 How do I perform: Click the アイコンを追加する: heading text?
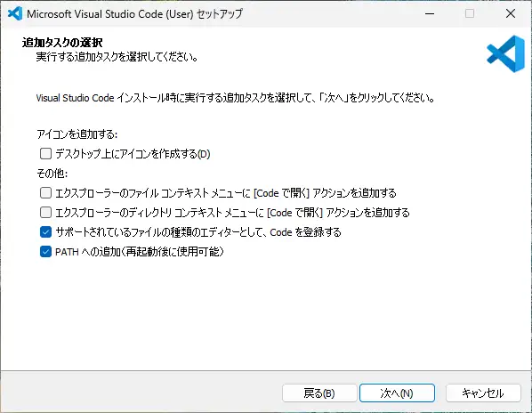(x=77, y=134)
